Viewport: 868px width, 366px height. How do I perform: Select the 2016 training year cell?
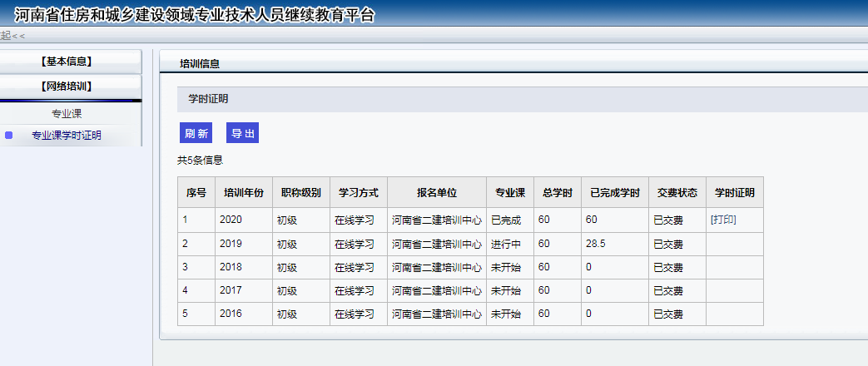pyautogui.click(x=231, y=314)
